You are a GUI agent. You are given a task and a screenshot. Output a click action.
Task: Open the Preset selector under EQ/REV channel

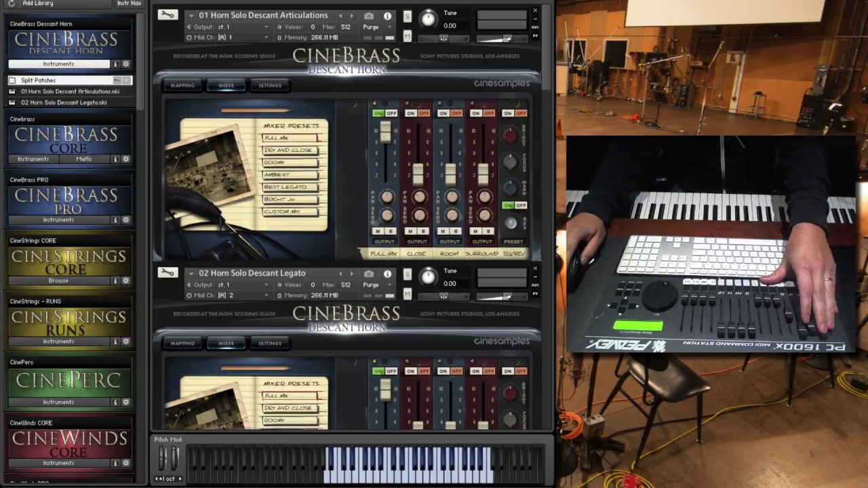click(x=513, y=241)
